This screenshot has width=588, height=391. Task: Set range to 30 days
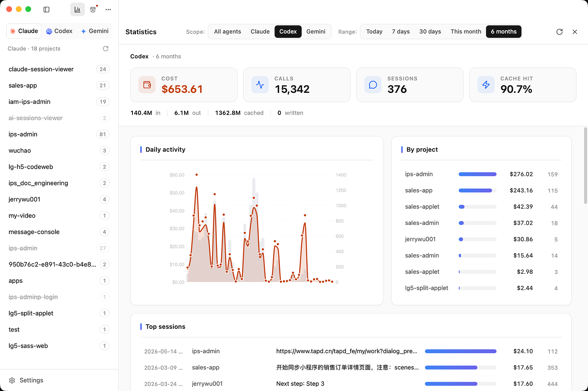click(x=430, y=32)
